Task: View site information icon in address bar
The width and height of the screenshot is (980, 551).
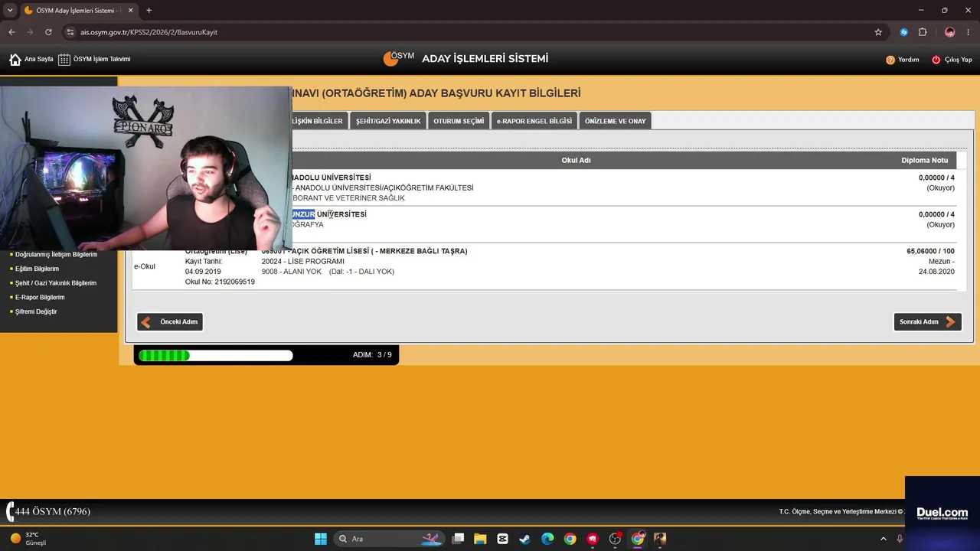Action: (x=70, y=32)
